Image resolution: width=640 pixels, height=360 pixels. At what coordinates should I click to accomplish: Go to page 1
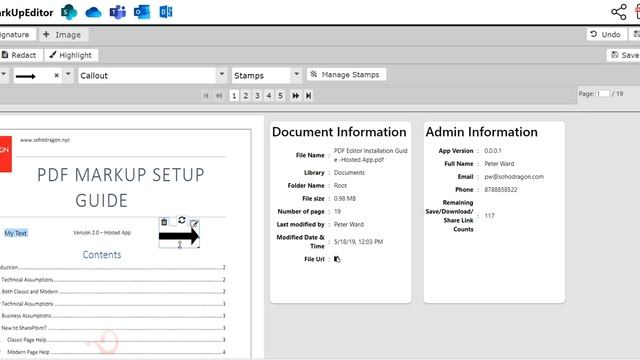(234, 96)
